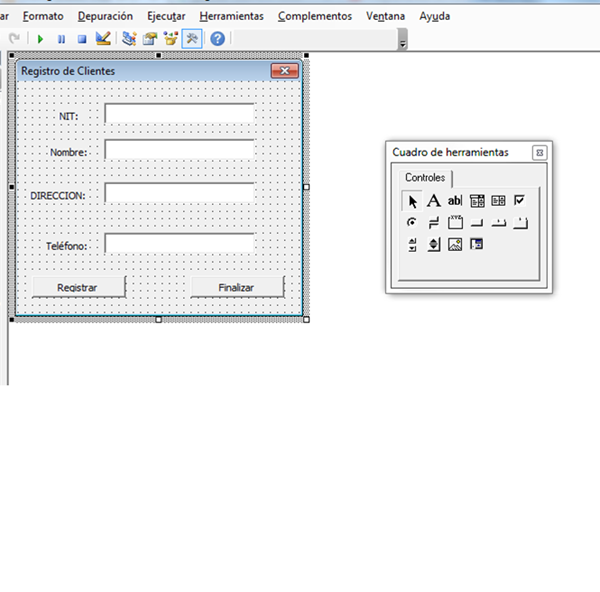Click the Registrar button on form

click(77, 287)
